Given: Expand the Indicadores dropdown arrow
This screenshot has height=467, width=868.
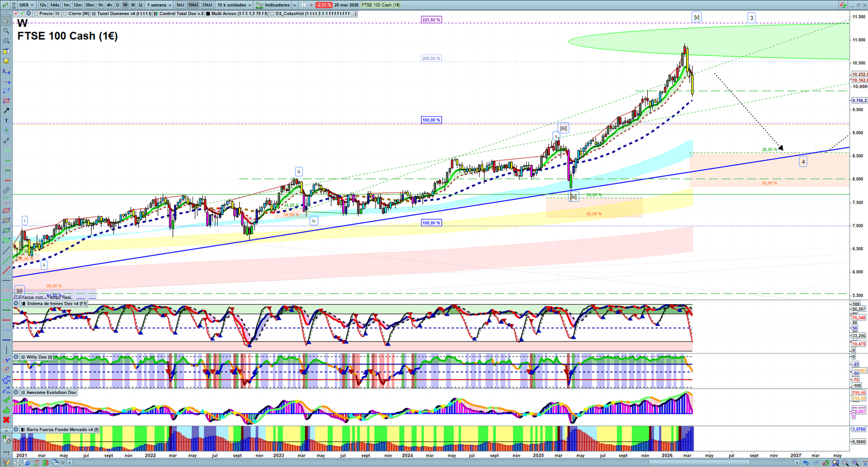Looking at the screenshot, I should point(295,5).
